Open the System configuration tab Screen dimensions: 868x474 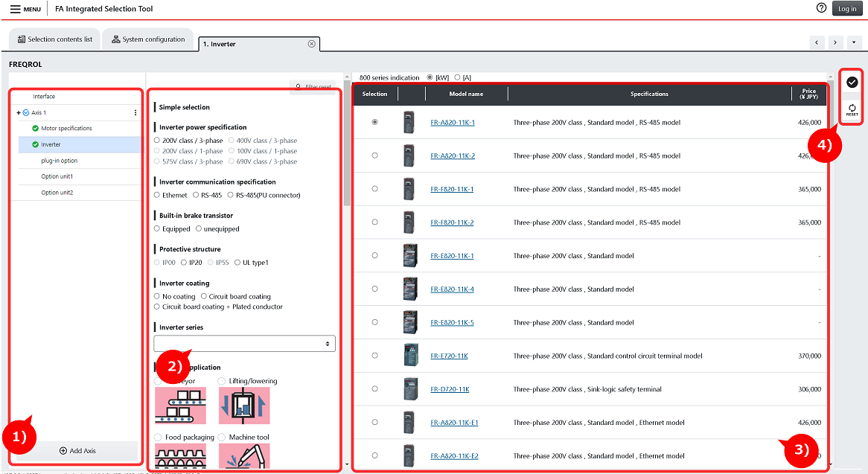coord(148,39)
